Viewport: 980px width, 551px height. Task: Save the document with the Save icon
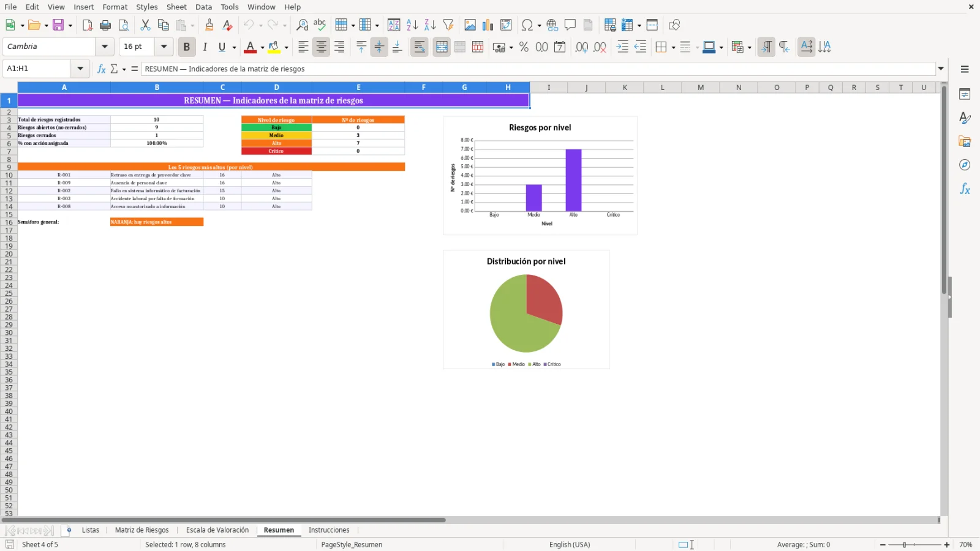(58, 25)
